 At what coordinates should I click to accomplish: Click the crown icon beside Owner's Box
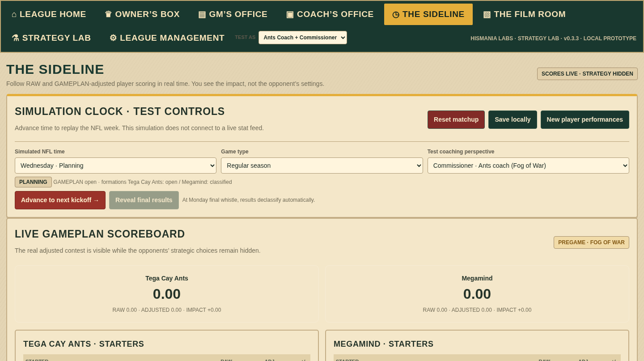108,14
